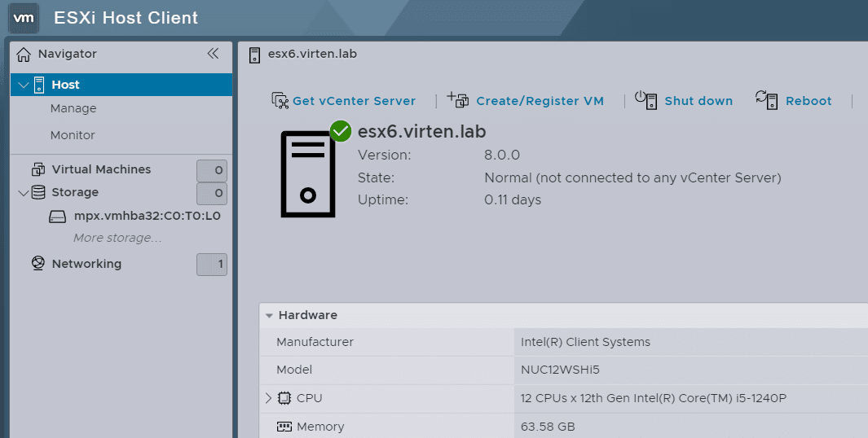
Task: Click Create/Register VM button
Action: click(540, 101)
